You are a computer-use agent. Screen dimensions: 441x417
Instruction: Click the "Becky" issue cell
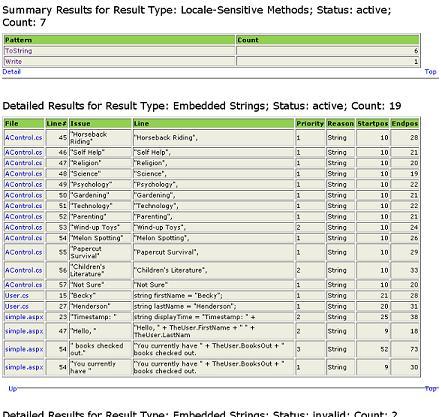pos(100,295)
